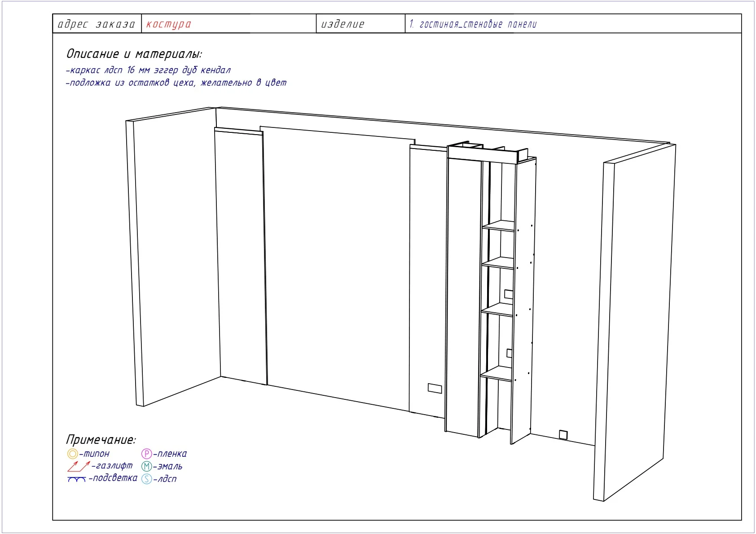
Task: Click the "-типон" legend label
Action: point(94,454)
